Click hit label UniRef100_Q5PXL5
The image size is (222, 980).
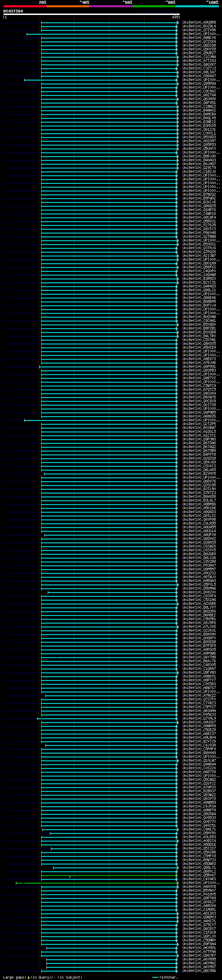pos(199,585)
